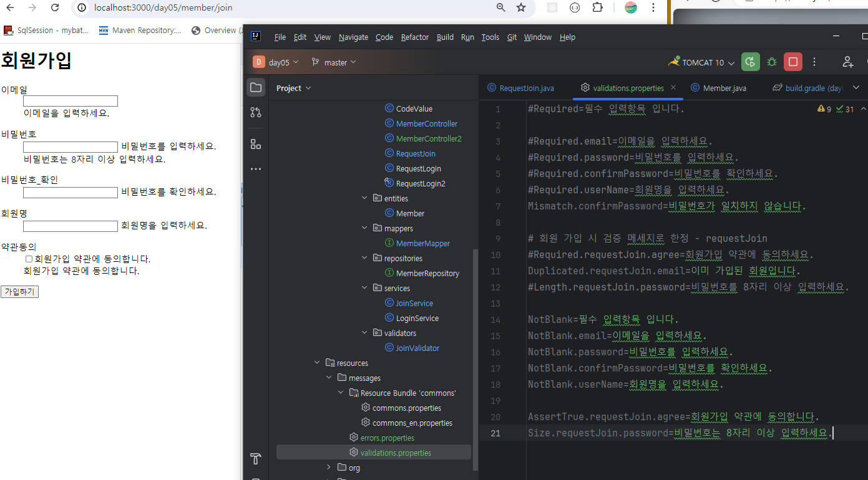The width and height of the screenshot is (868, 480).
Task: Open the Tools menu
Action: click(x=490, y=37)
